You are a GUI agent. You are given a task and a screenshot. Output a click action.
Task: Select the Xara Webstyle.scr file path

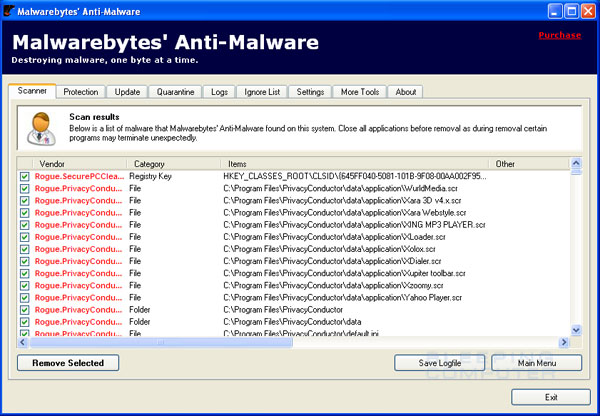345,213
